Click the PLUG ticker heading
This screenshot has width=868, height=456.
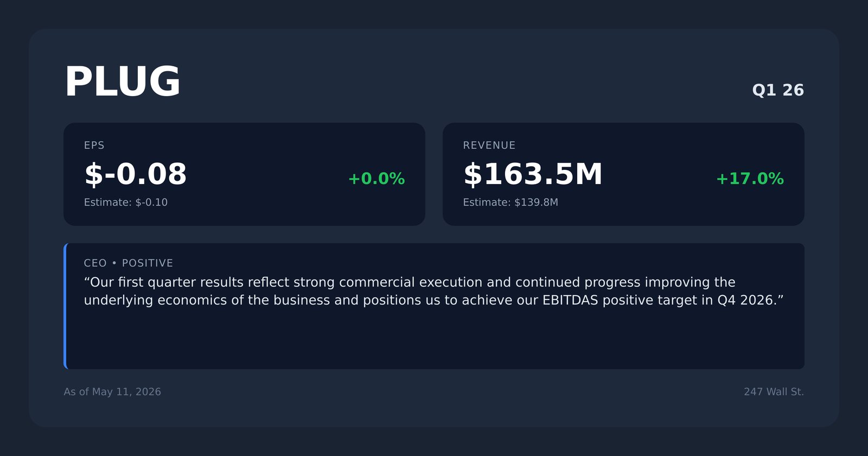click(x=122, y=82)
